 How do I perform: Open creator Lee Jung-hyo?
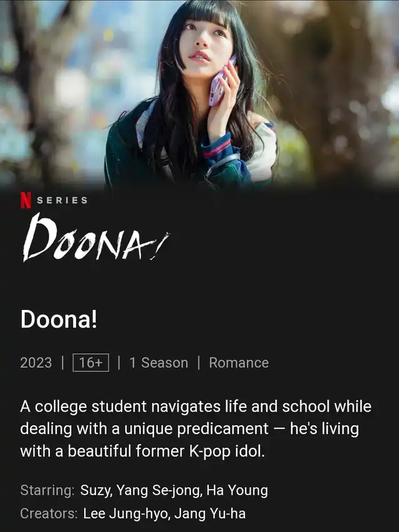coord(126,514)
